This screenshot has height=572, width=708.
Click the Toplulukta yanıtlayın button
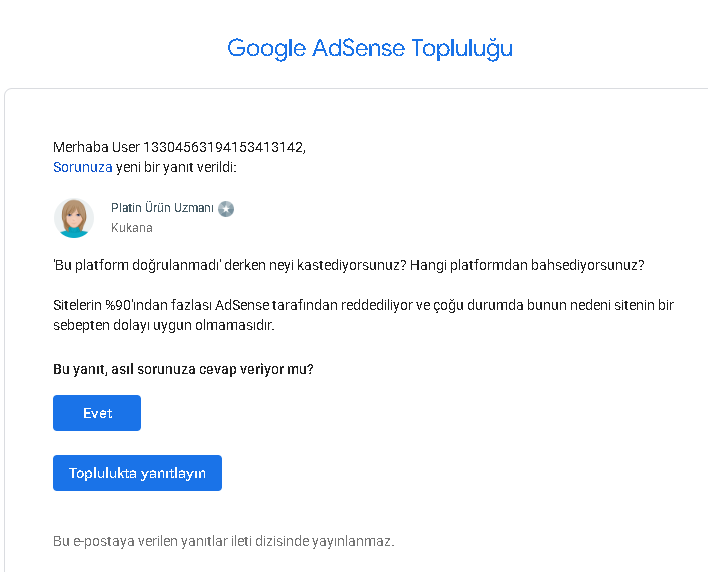[137, 473]
